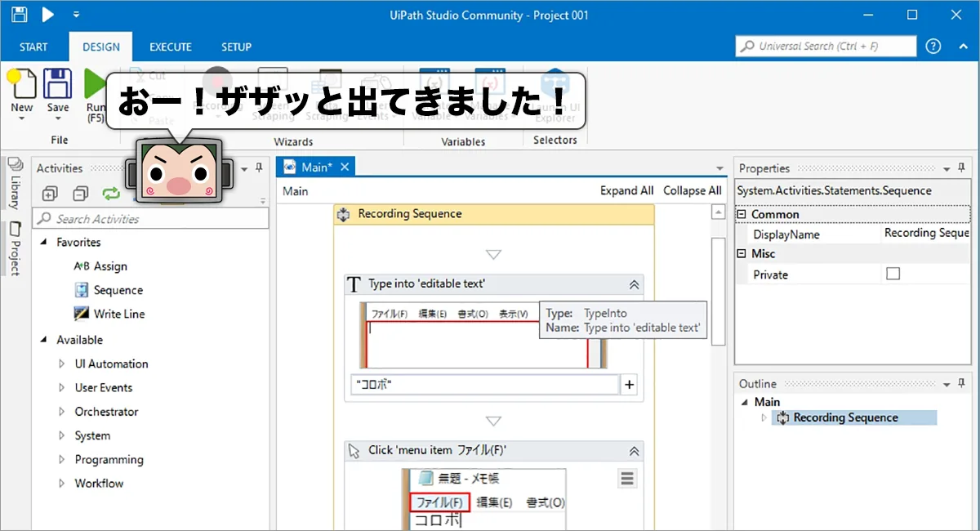Collapse the Type into 'editable text' activity
The width and height of the screenshot is (980, 531).
[x=634, y=284]
